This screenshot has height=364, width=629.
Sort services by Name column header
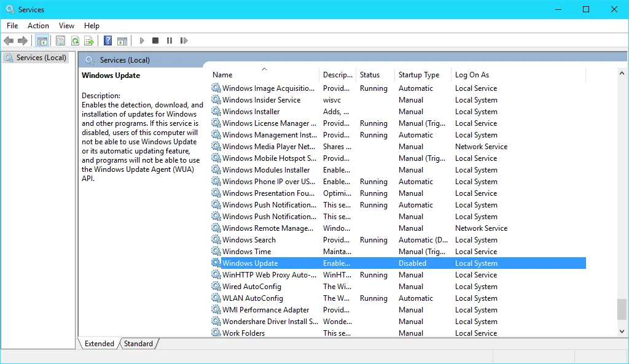pos(222,75)
